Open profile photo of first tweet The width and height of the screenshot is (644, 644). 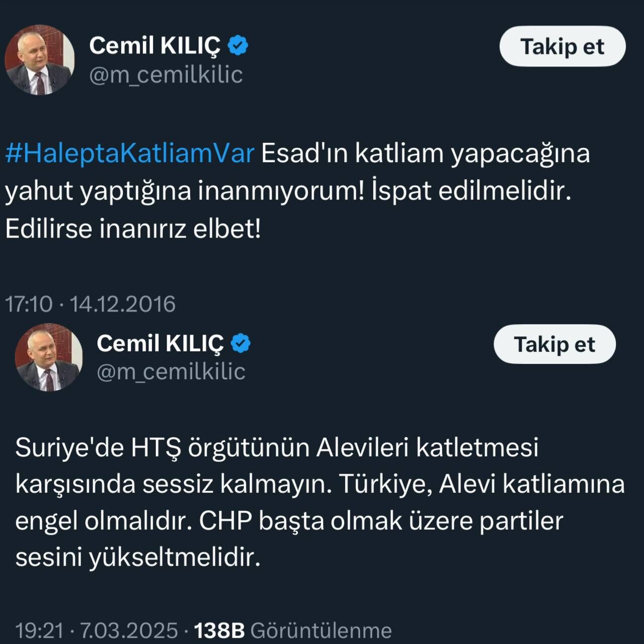click(x=39, y=60)
